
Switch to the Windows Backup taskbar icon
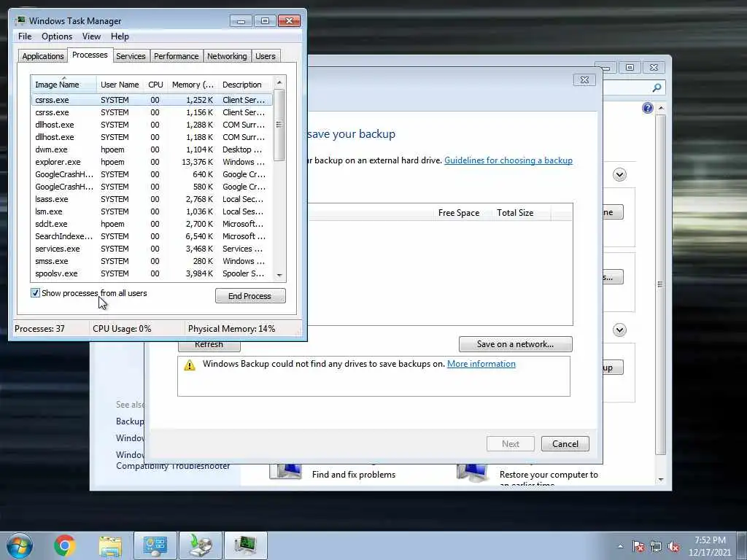coord(200,545)
